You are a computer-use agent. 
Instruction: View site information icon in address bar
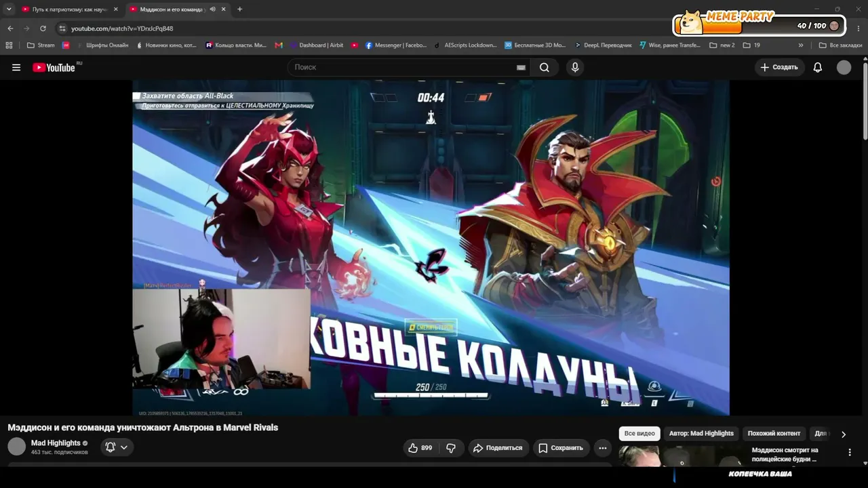click(62, 28)
